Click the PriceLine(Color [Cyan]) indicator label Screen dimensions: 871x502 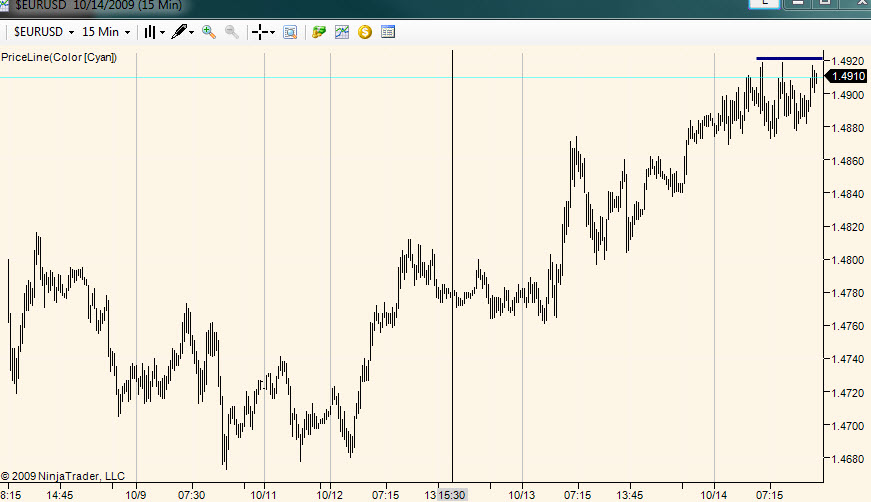click(x=59, y=57)
